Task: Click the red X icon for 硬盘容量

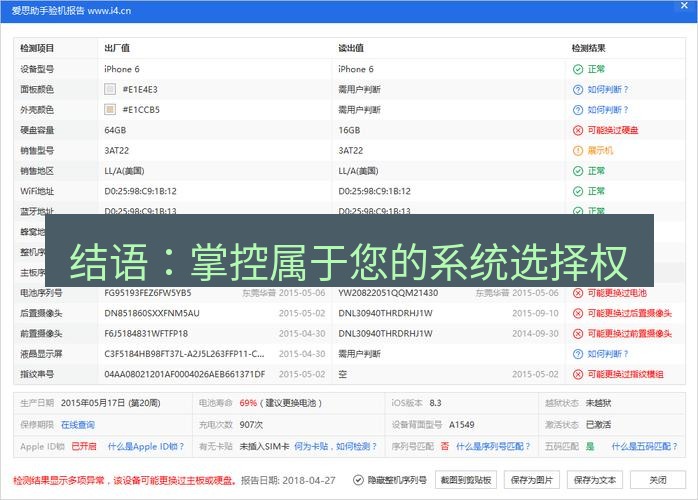Action: coord(577,130)
